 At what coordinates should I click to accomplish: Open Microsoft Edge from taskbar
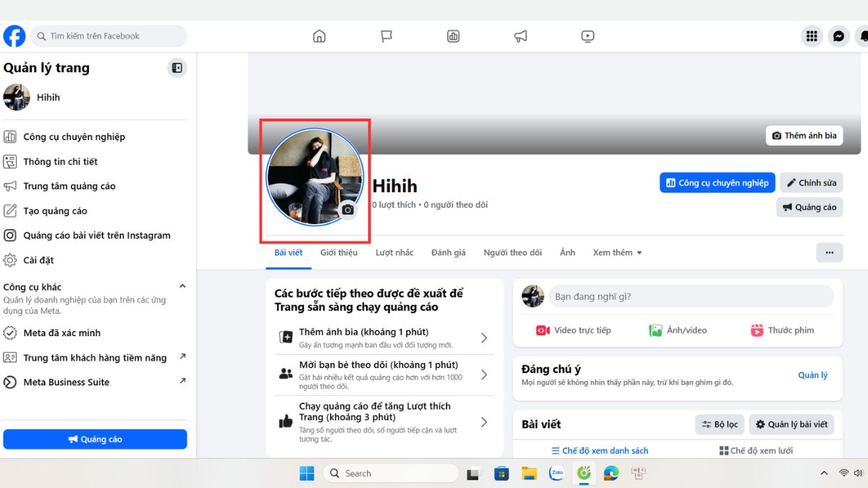pos(611,474)
